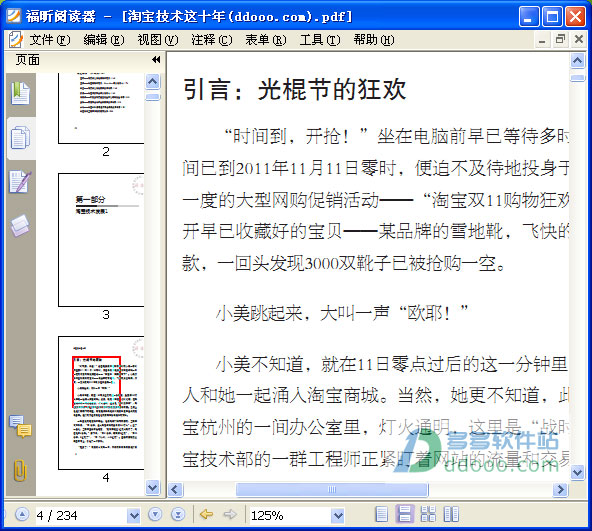Collapse the 页面 panel with double arrow
This screenshot has height=531, width=592.
click(x=156, y=60)
